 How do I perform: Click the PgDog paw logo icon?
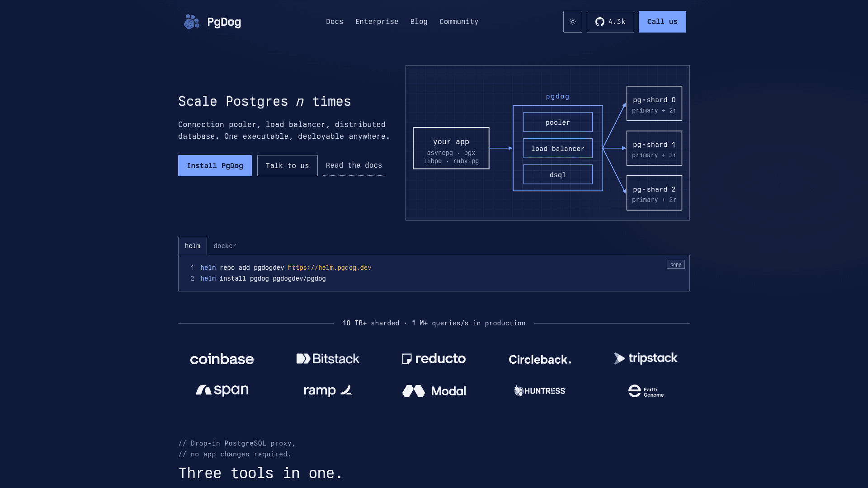point(191,22)
